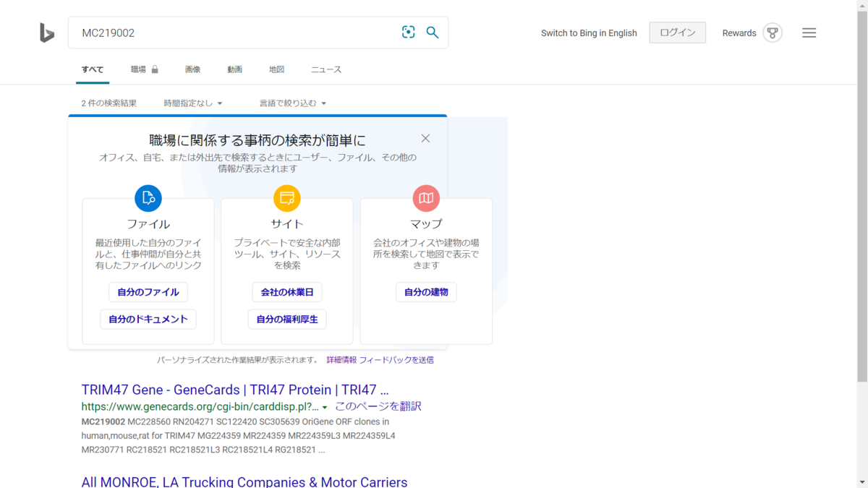Image resolution: width=868 pixels, height=488 pixels.
Task: Open the TRIM47 Gene - GeneCards result
Action: coord(235,390)
